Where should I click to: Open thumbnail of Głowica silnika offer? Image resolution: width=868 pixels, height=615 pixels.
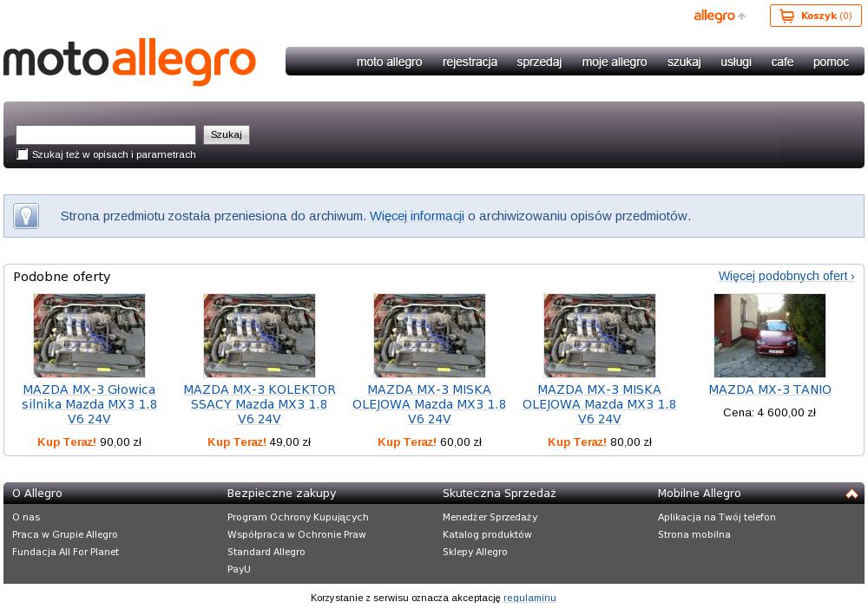point(89,336)
